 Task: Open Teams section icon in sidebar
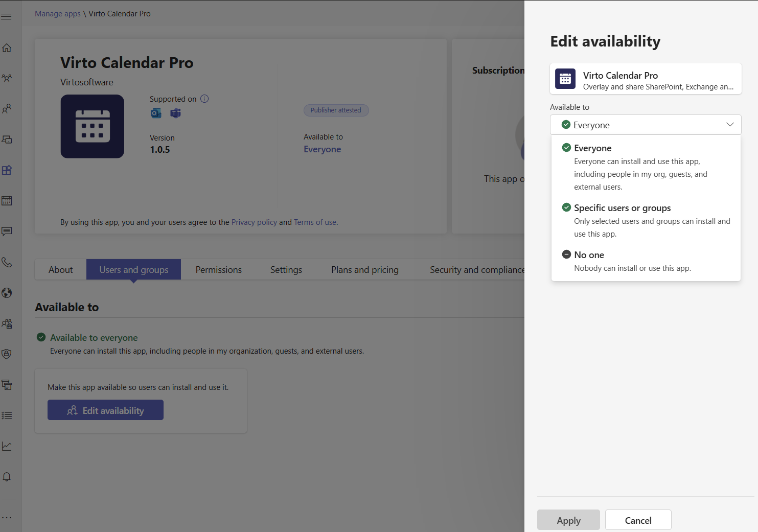(x=7, y=78)
